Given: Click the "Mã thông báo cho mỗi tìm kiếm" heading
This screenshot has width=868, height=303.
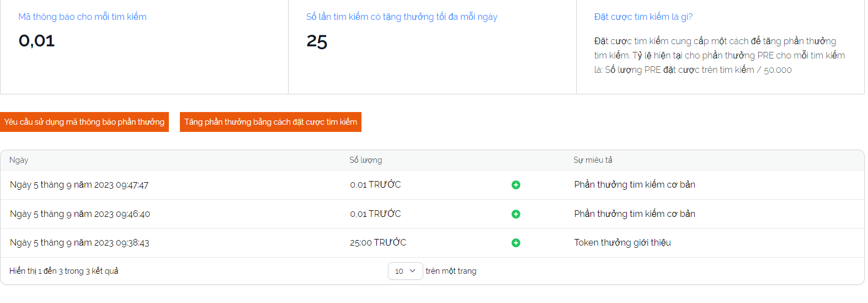Looking at the screenshot, I should coord(82,17).
